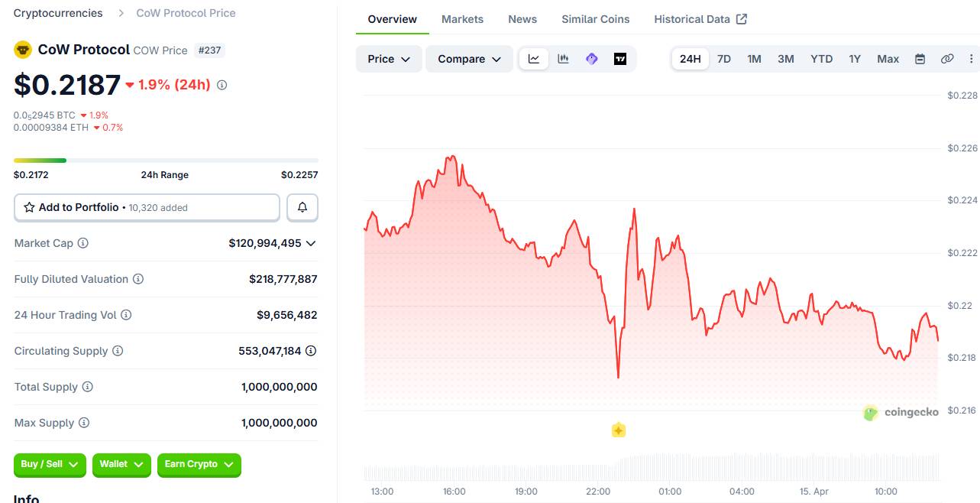Copy the chart link icon
Viewport: 980px width, 503px height.
tap(947, 59)
